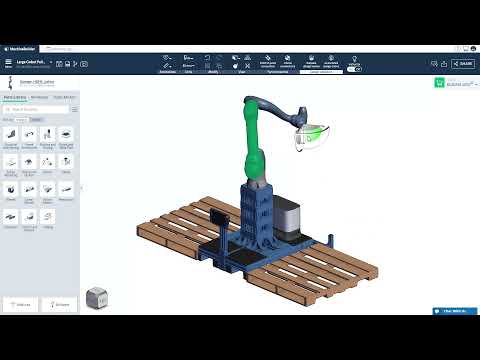Expand the project name dropdown arrow
This screenshot has height=360, width=480.
pyautogui.click(x=51, y=62)
